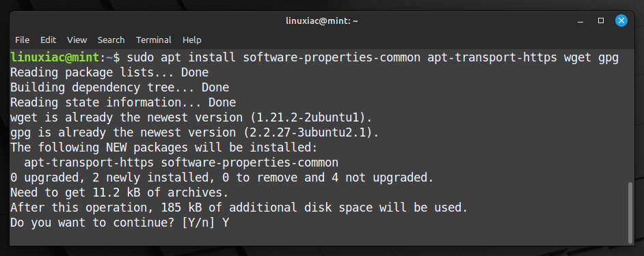This screenshot has height=256, width=644.
Task: Open the Search menu
Action: tap(111, 40)
